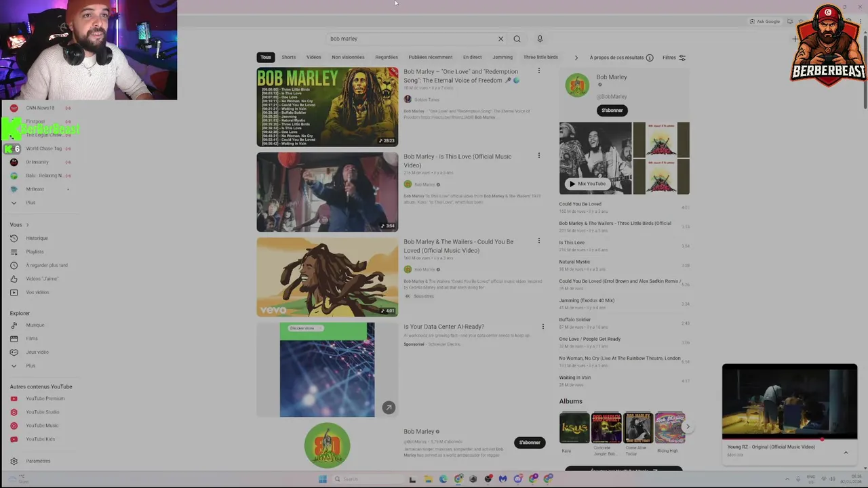868x488 pixels.
Task: Open Historique in the sidebar
Action: [x=37, y=239]
